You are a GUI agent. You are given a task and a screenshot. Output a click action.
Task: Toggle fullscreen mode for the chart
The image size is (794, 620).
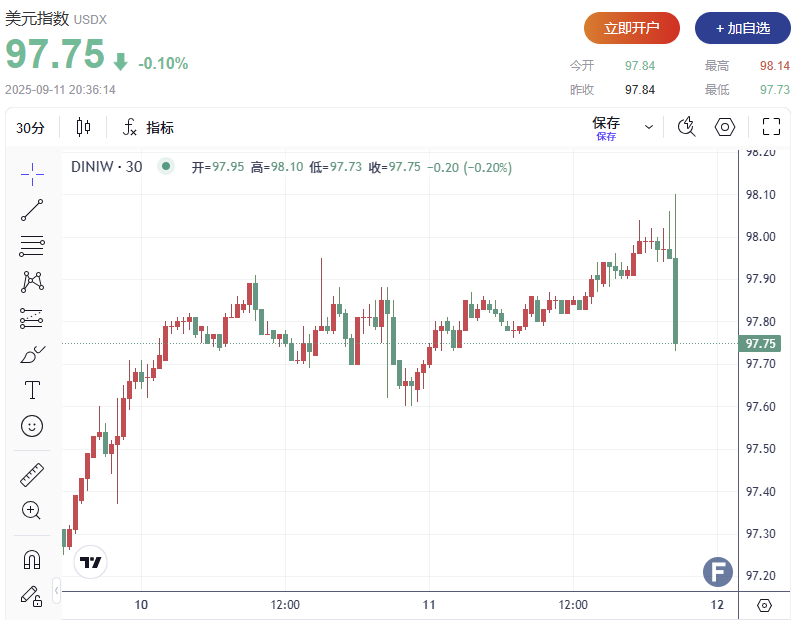click(771, 127)
